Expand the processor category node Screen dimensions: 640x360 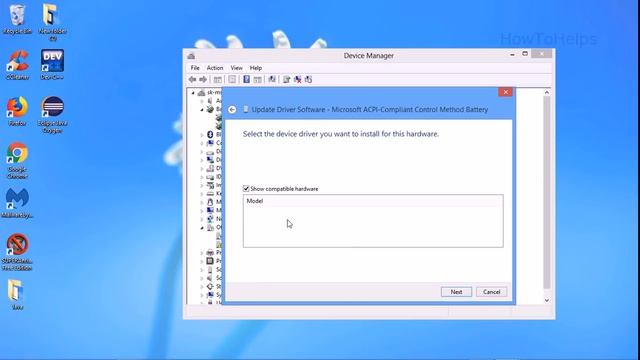coord(202,261)
